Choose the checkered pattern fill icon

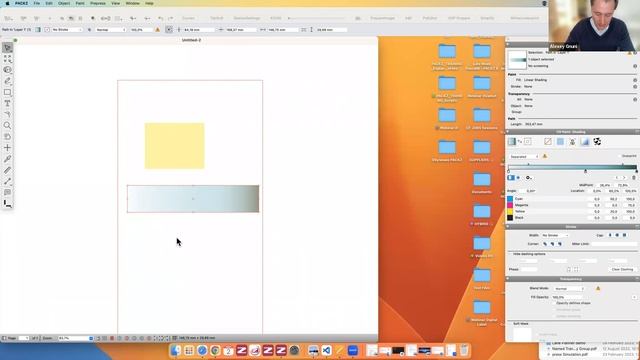click(597, 142)
